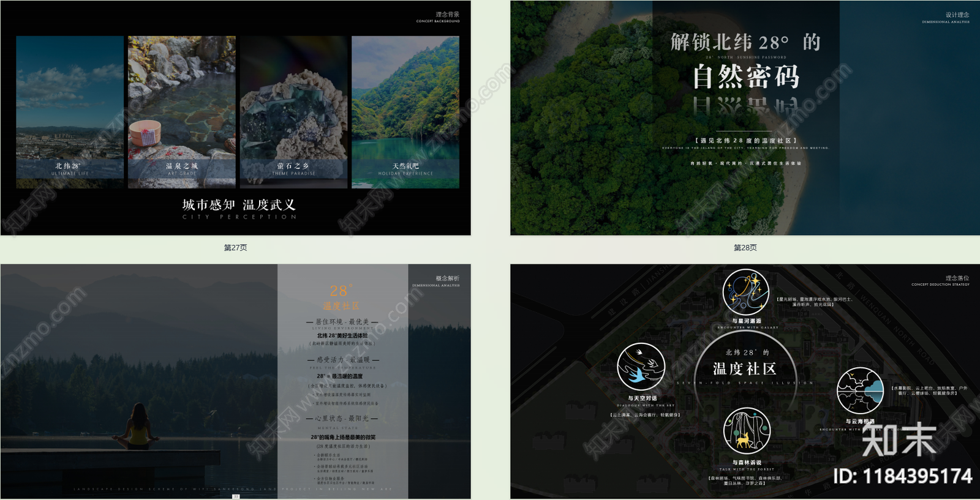Click the 感受活力·最温暖 heading

tap(343, 360)
